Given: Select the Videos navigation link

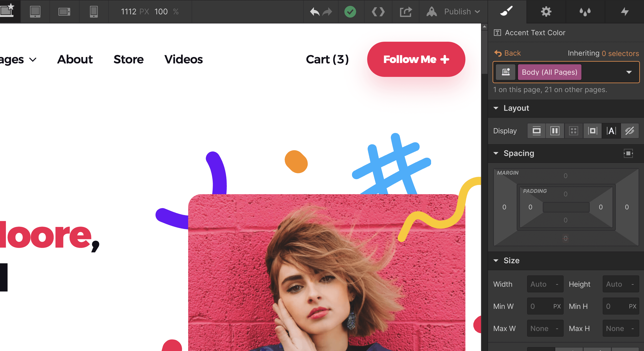Looking at the screenshot, I should 184,59.
